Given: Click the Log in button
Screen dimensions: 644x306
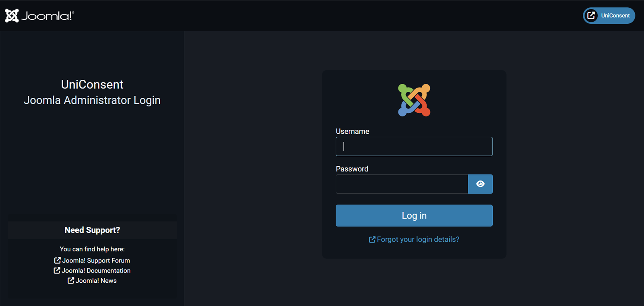Looking at the screenshot, I should point(414,215).
